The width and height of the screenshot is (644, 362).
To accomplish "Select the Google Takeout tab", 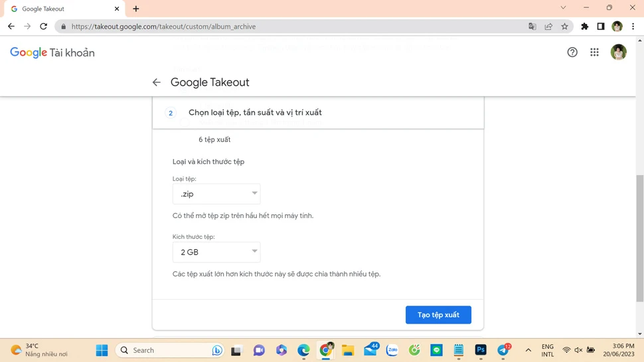I will tap(64, 9).
